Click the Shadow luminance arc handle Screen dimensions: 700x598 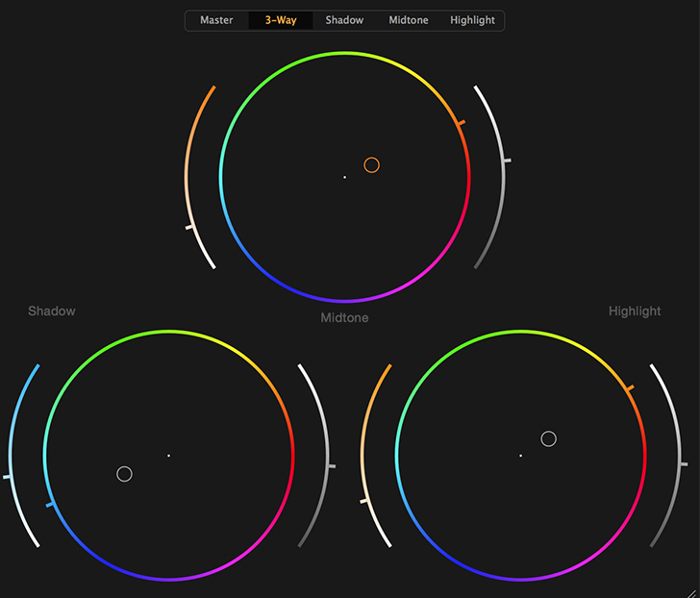coord(332,466)
